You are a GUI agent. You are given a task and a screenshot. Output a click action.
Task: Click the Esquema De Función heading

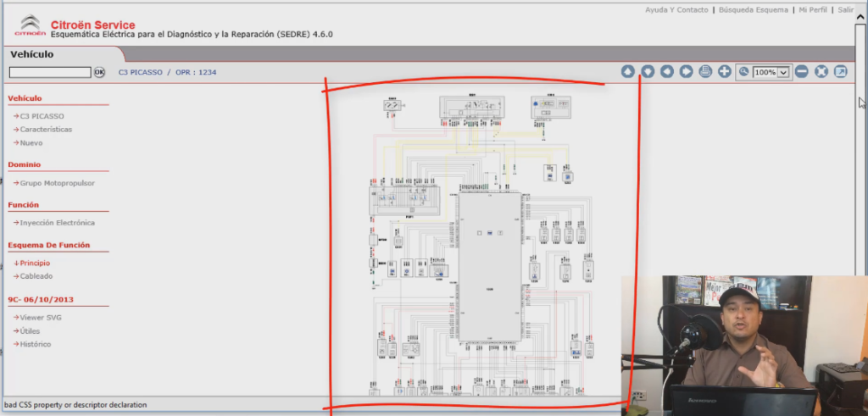coord(48,245)
